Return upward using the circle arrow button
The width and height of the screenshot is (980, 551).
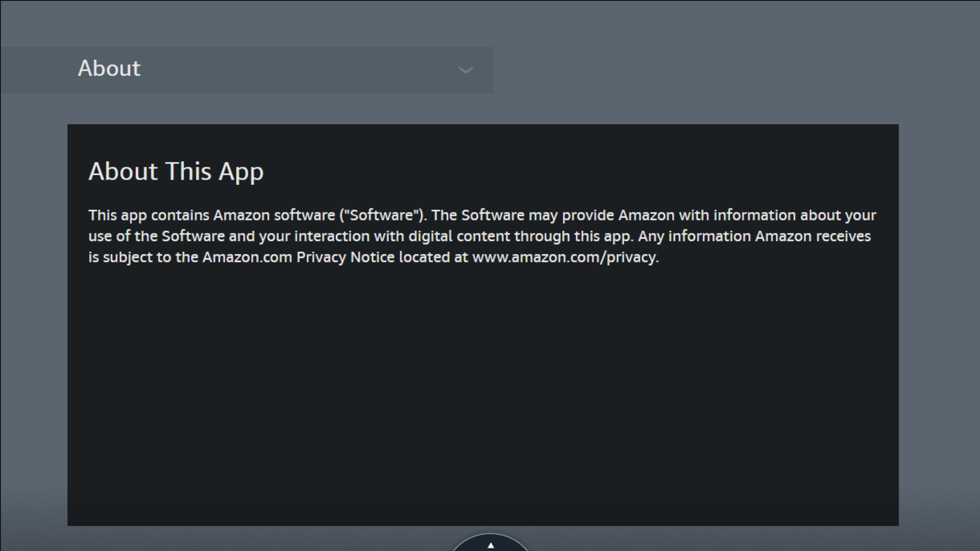(490, 545)
